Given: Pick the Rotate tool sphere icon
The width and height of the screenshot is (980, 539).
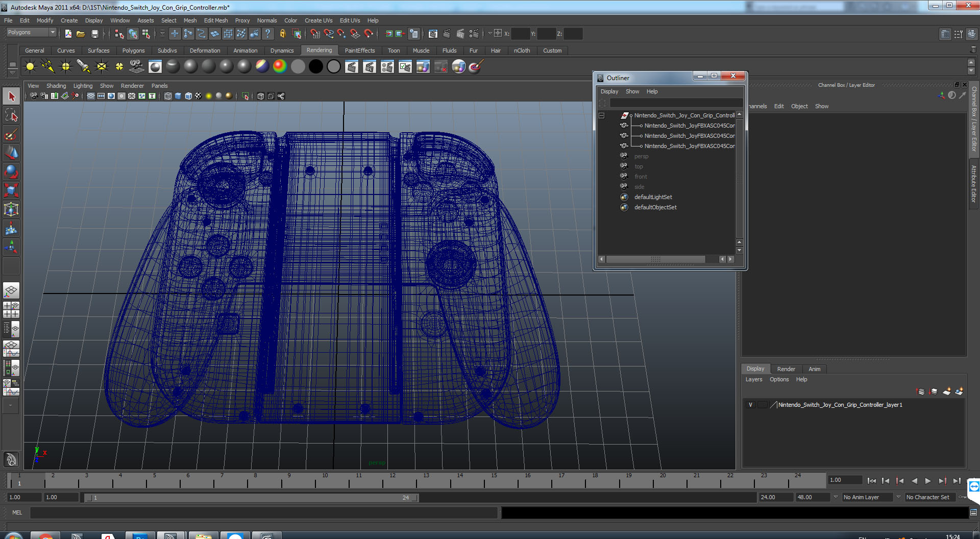Looking at the screenshot, I should [11, 171].
